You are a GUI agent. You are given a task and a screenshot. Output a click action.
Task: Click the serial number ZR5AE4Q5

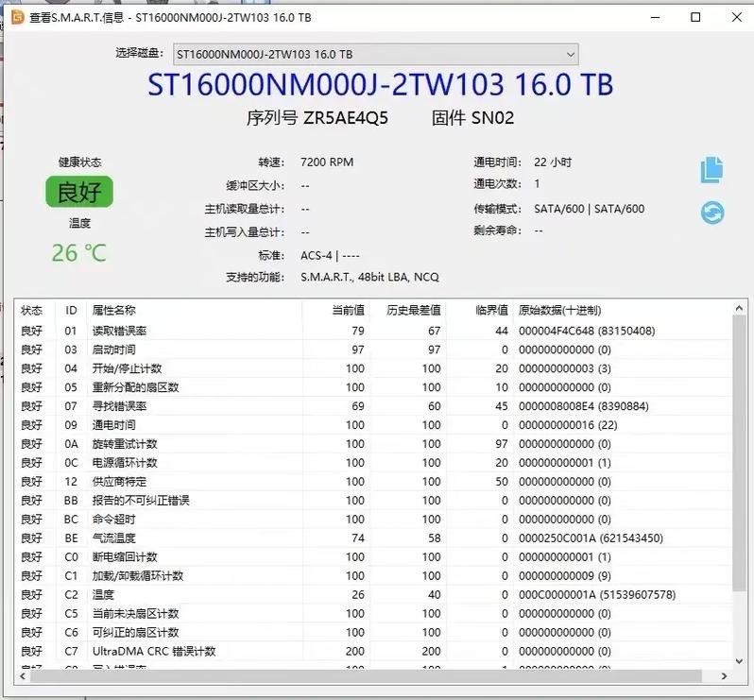[x=345, y=118]
